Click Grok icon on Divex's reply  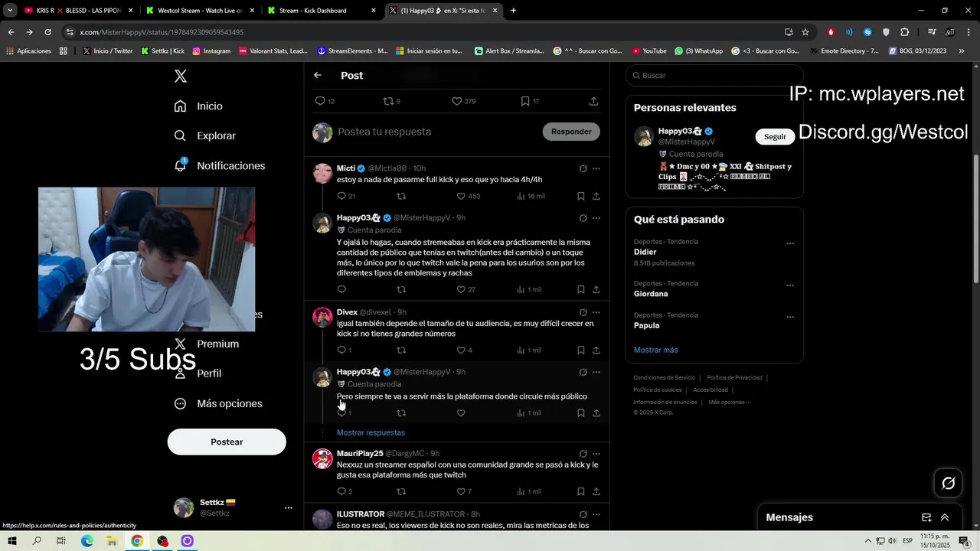point(583,312)
